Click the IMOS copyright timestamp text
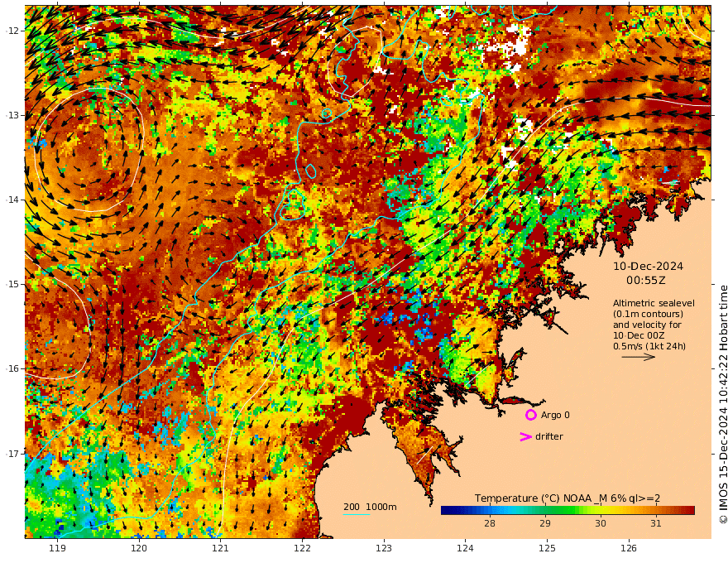Screen dimensions: 728x563 point(723,405)
